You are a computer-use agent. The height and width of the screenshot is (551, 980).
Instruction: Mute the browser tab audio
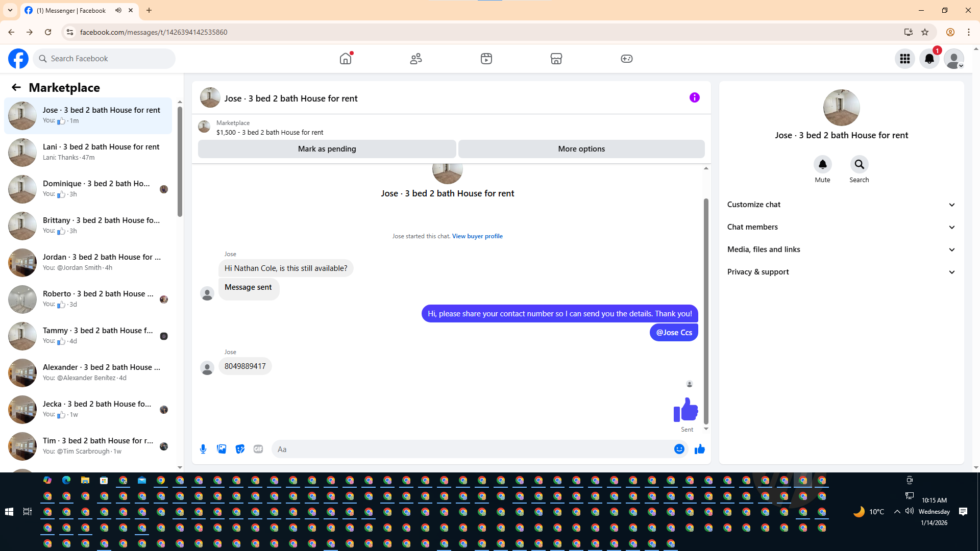pyautogui.click(x=118, y=10)
